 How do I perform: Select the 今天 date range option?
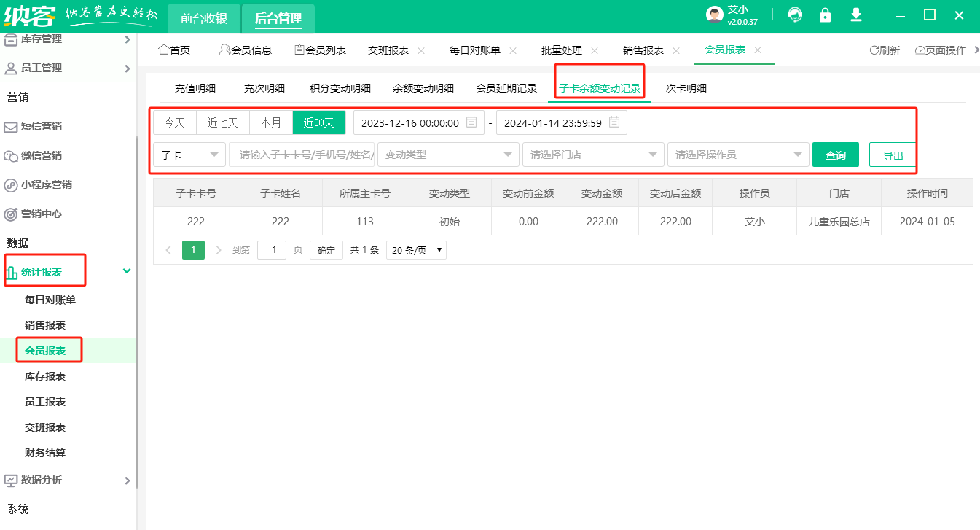[174, 122]
